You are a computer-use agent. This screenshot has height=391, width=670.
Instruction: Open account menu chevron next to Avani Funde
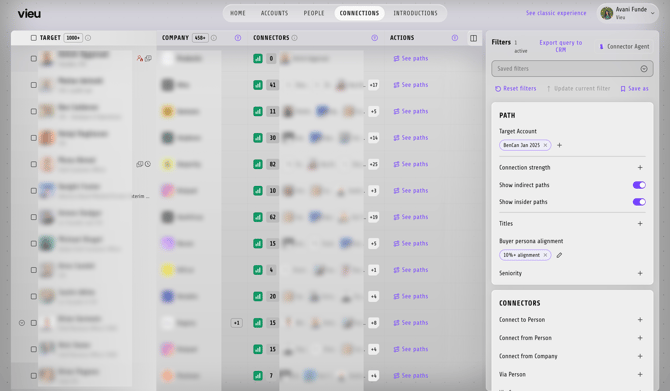pos(652,13)
